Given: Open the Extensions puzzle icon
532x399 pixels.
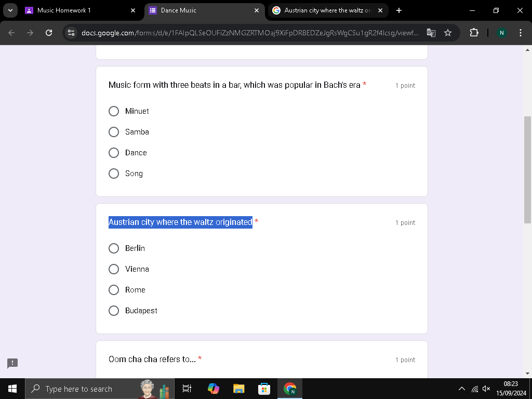Looking at the screenshot, I should (x=474, y=33).
